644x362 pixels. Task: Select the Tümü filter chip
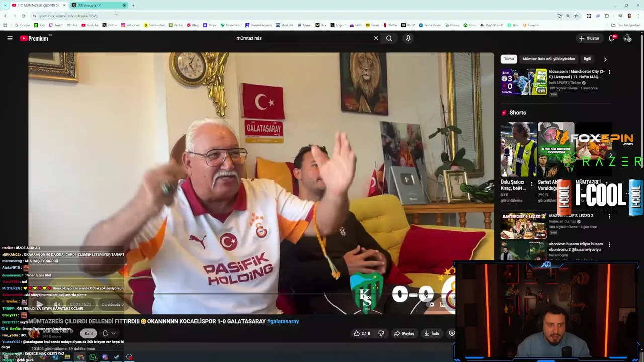pyautogui.click(x=509, y=59)
